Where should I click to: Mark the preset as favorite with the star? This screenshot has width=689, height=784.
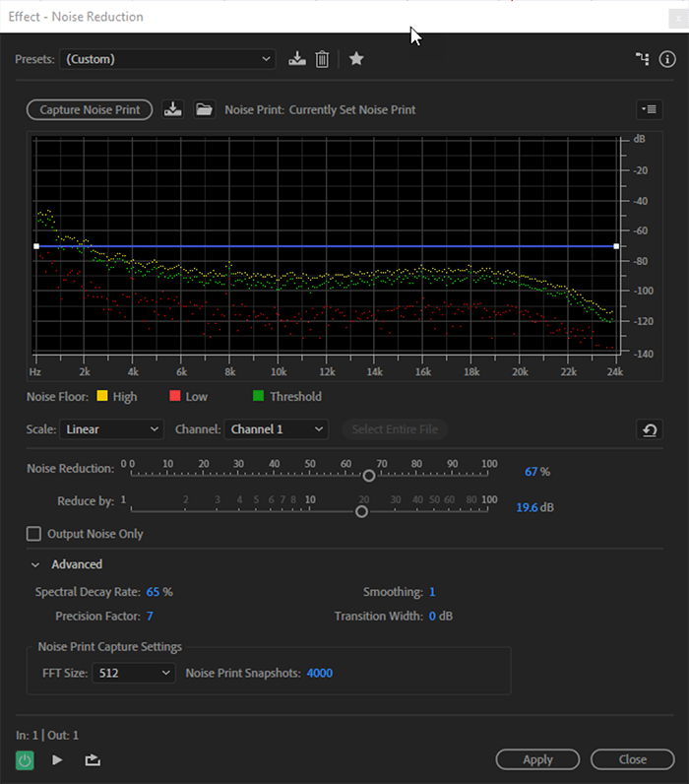tap(356, 59)
